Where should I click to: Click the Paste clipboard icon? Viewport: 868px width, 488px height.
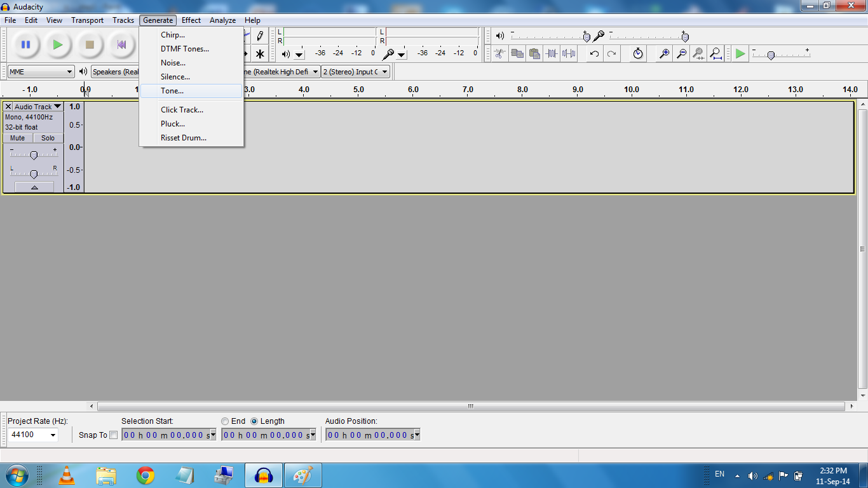(534, 53)
